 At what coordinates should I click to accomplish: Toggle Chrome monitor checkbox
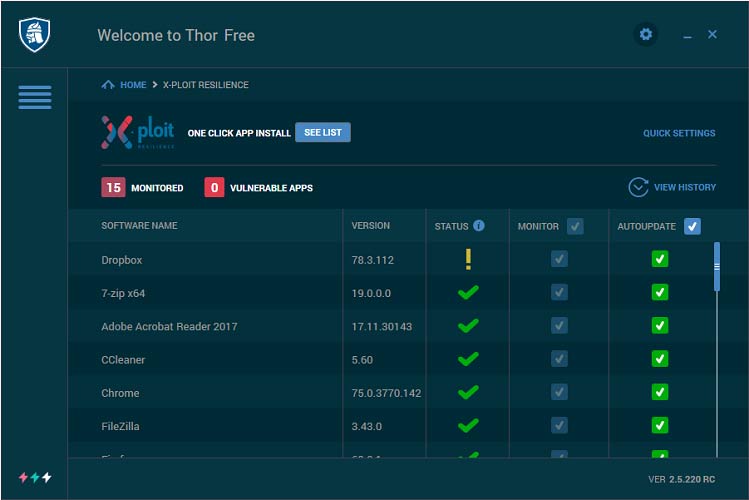click(x=559, y=392)
